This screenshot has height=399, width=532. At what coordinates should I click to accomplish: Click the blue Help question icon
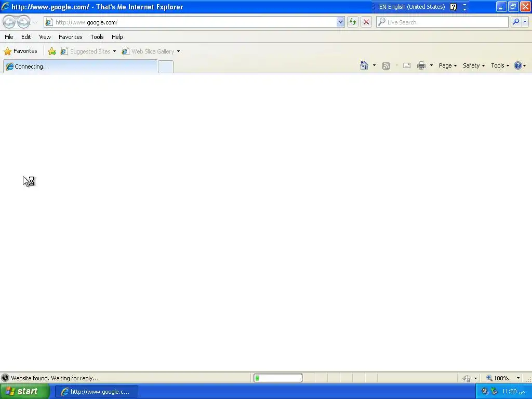coord(518,65)
